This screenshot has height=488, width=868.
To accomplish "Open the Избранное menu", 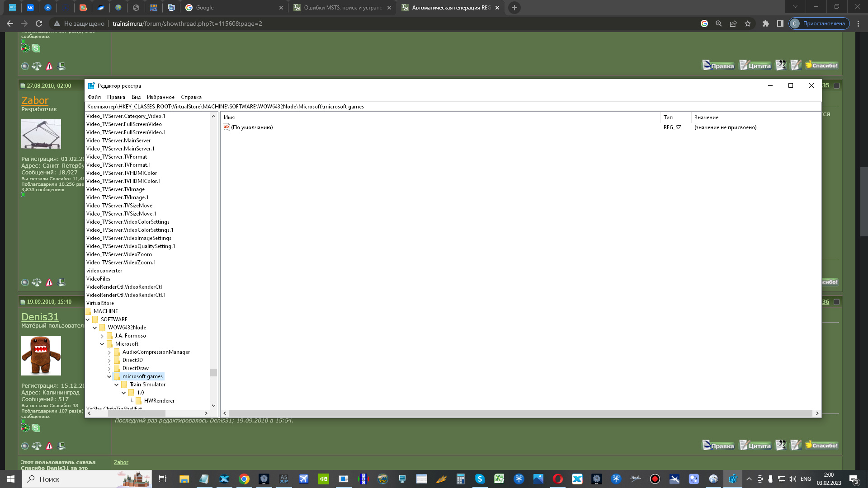I will 160,97.
